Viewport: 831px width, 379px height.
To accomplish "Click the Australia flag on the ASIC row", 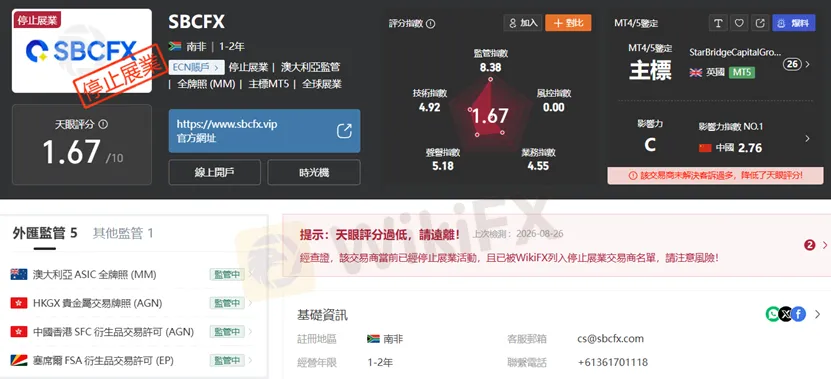I will (x=19, y=274).
